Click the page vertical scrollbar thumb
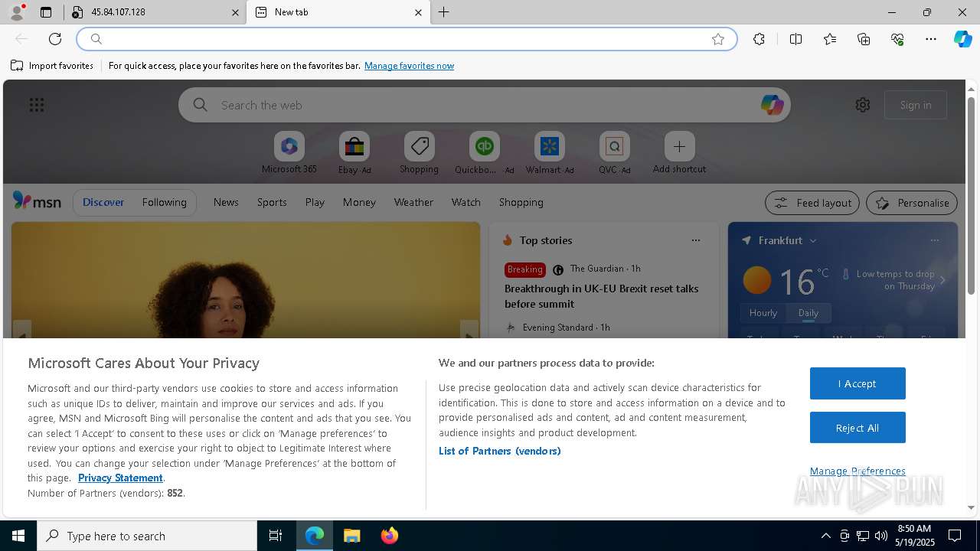Screen dimensions: 980x551 tap(971, 195)
